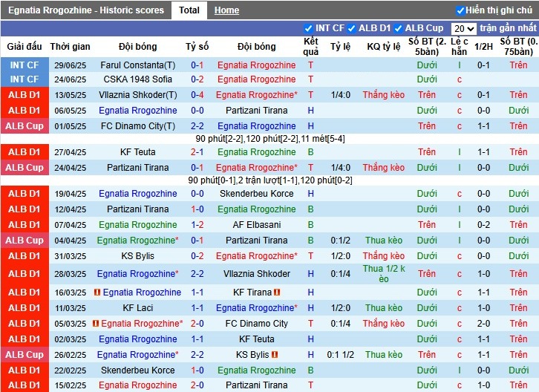This screenshot has height=392, width=539.
Task: Click date 15/02/25 cell
Action: click(x=70, y=385)
